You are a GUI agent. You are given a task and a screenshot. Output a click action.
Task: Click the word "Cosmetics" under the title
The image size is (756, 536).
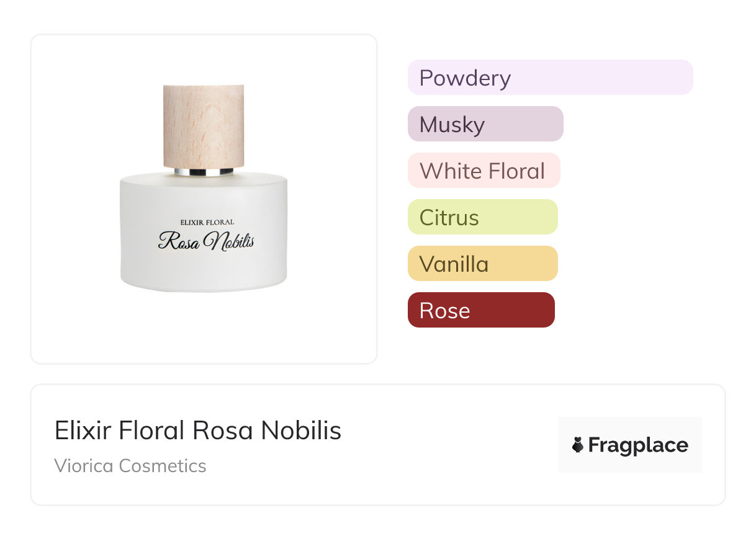point(162,466)
